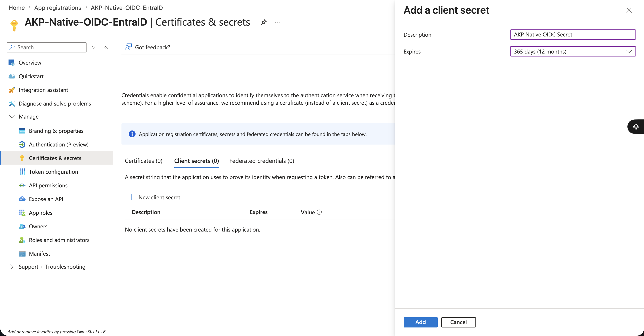Click the Certificates & secrets key icon in sidebar
The height and width of the screenshot is (336, 644).
click(22, 158)
